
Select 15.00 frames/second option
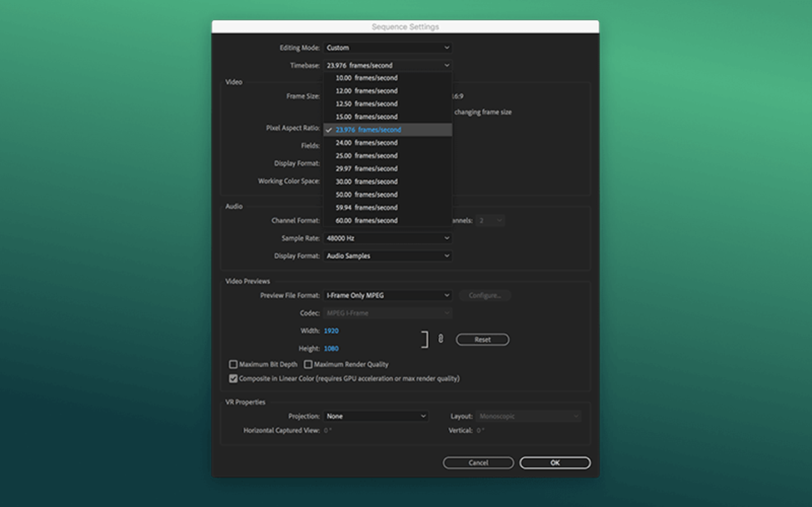pyautogui.click(x=388, y=117)
